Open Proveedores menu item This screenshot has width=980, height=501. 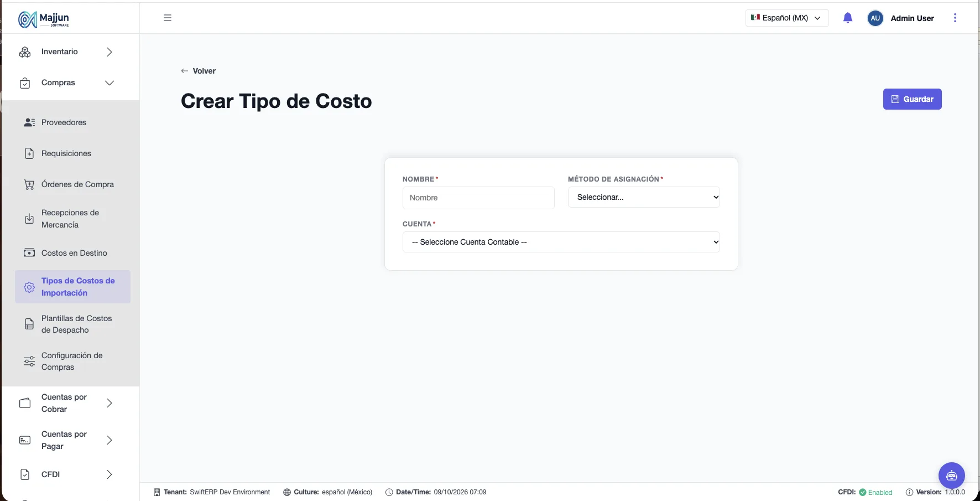coord(73,122)
